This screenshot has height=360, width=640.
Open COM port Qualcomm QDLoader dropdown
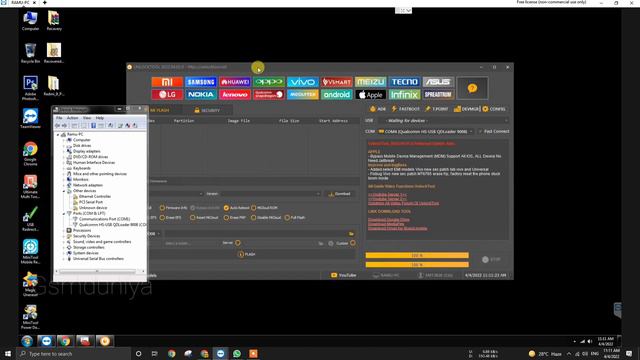coord(425,131)
